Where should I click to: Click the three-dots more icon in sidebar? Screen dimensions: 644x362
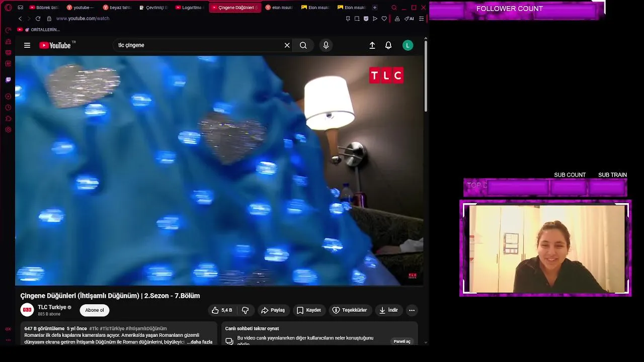(x=8, y=340)
